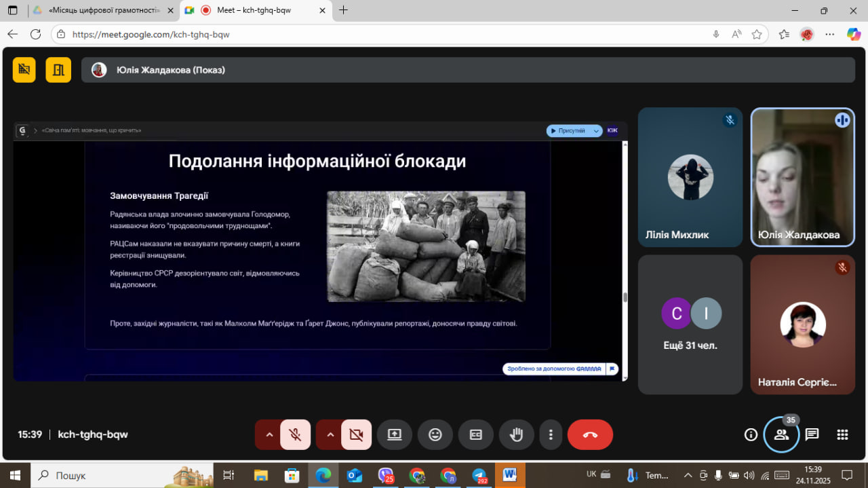Open the emoji reactions panel
868x488 pixels.
click(x=435, y=435)
